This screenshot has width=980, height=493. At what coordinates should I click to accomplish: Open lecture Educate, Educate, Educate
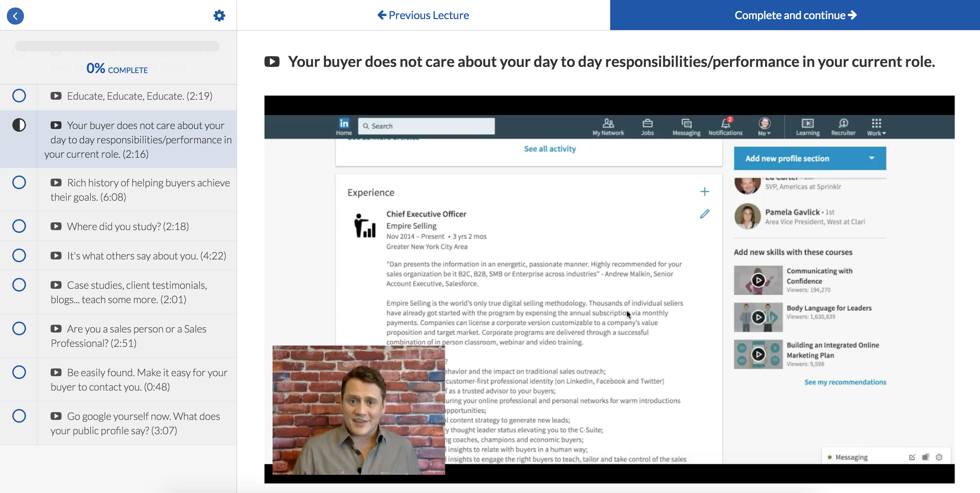pyautogui.click(x=140, y=96)
